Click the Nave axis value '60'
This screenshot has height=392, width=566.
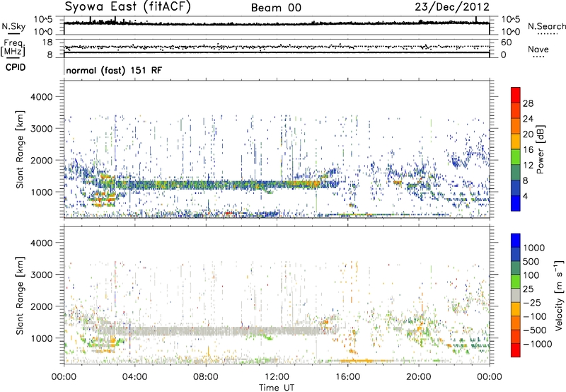507,42
